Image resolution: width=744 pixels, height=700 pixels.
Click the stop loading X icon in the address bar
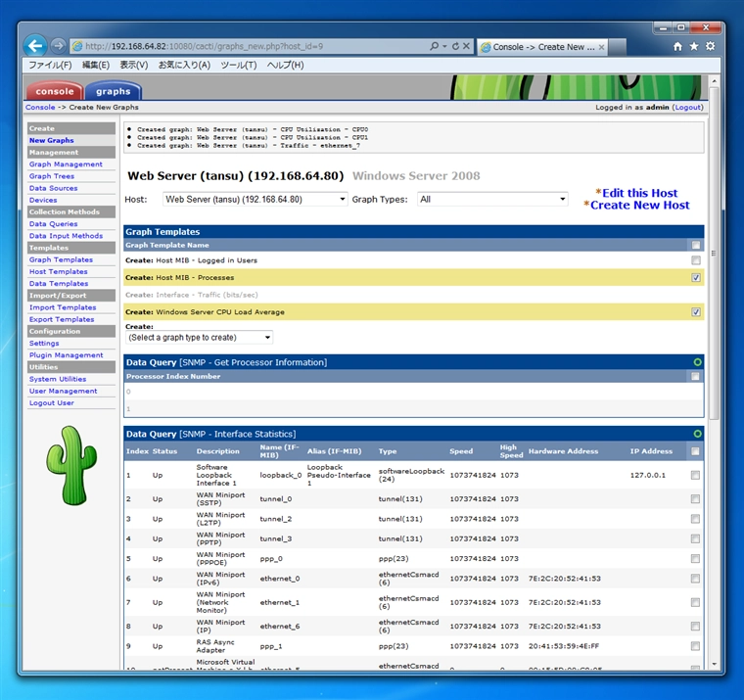click(466, 46)
